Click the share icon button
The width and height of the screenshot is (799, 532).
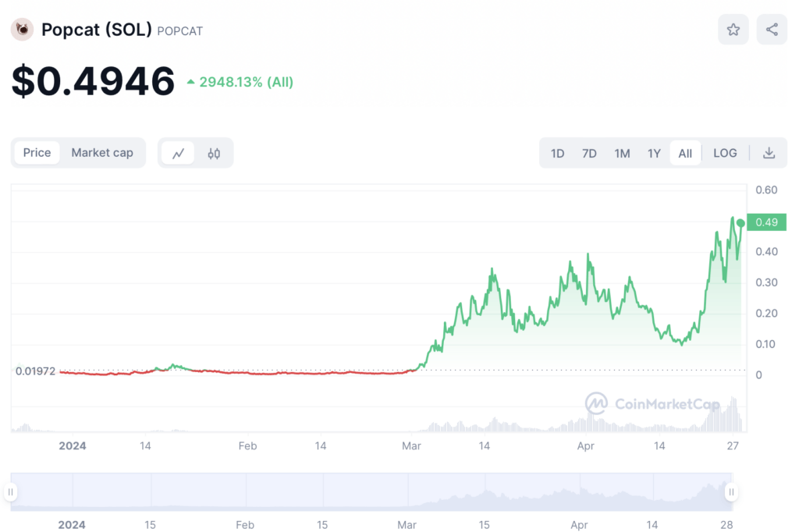click(772, 30)
